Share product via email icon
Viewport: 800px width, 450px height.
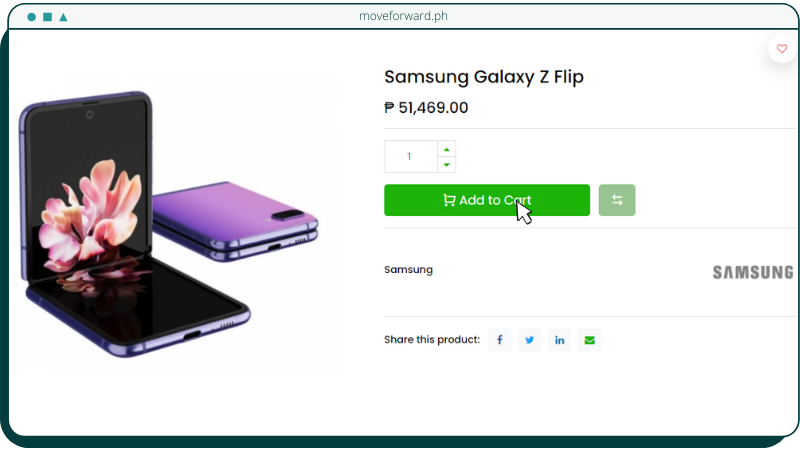(x=589, y=340)
